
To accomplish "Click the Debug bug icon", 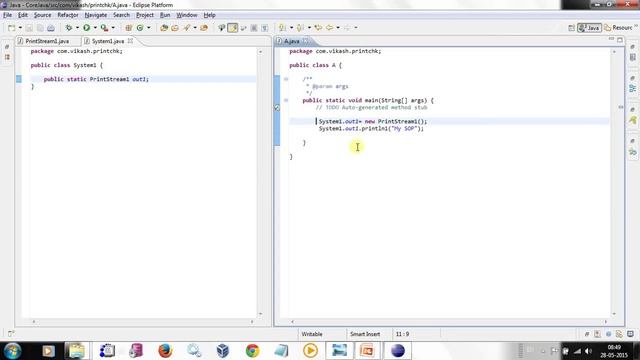I will coord(69,28).
